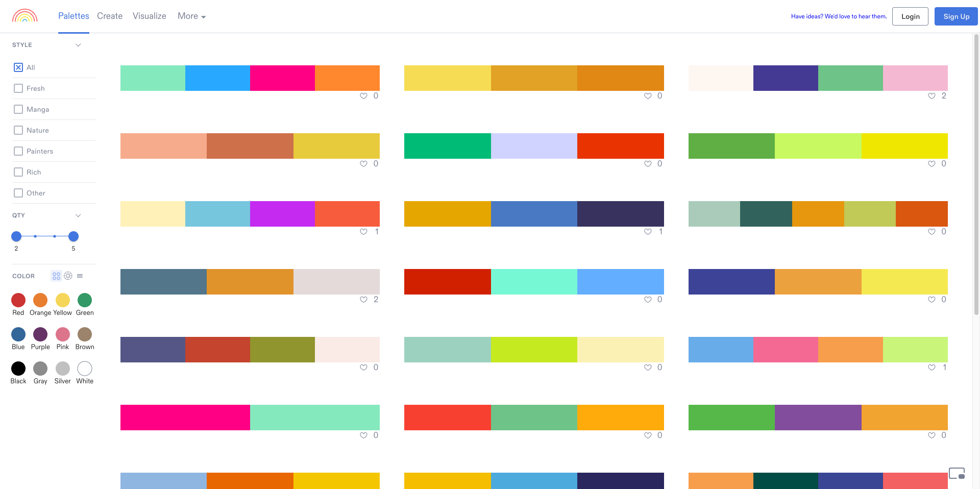Image resolution: width=980 pixels, height=489 pixels.
Task: Like the palette with pink and mint halves
Action: click(x=363, y=435)
